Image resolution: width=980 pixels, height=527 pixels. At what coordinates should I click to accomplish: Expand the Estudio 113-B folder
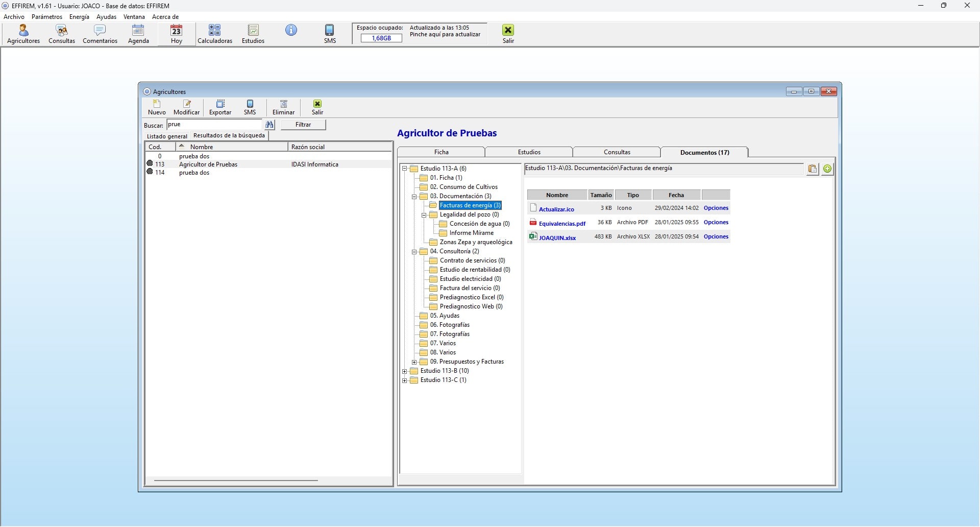click(x=405, y=371)
